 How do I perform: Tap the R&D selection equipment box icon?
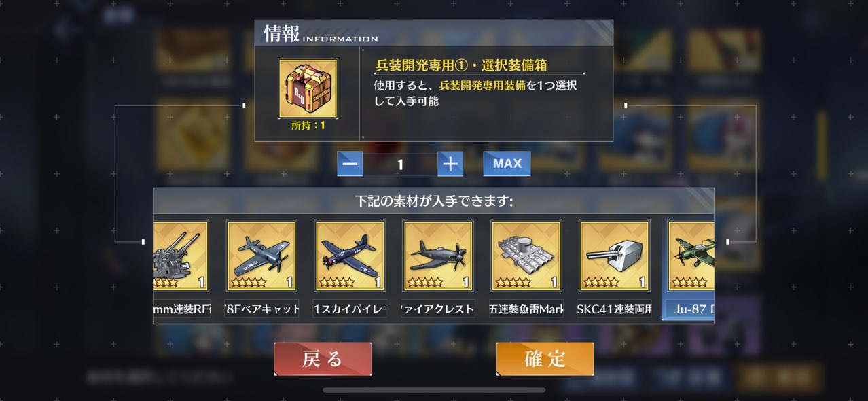(x=308, y=88)
